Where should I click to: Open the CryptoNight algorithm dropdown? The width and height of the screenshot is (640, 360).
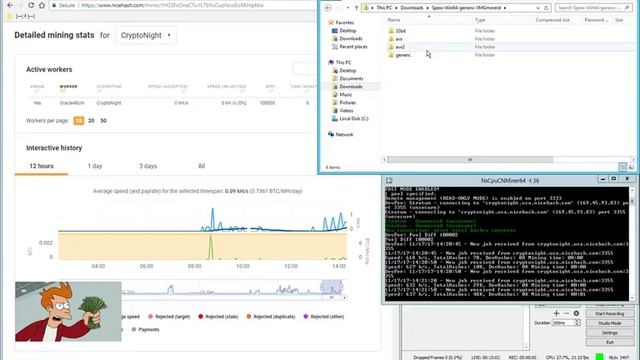click(x=146, y=36)
